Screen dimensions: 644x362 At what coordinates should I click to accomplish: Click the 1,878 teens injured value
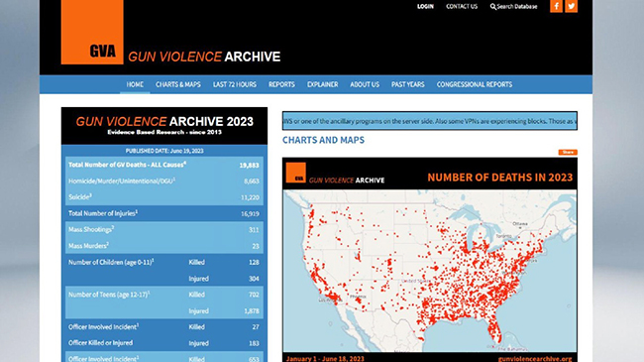[x=252, y=311]
